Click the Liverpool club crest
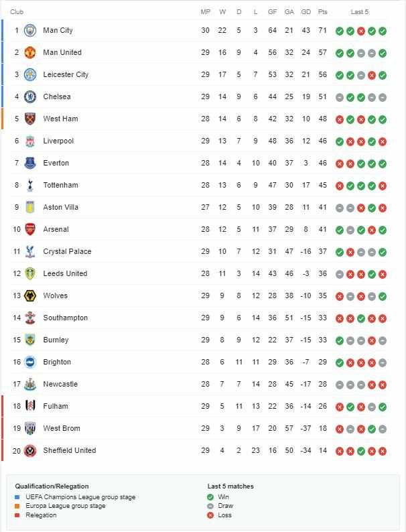Viewport: 406px width, 532px height. 29,141
